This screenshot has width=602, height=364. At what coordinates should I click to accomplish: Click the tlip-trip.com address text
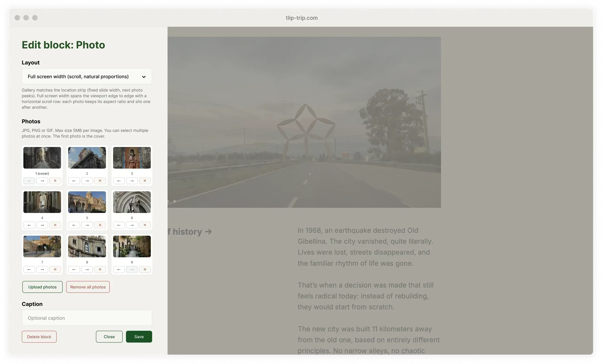(x=302, y=18)
